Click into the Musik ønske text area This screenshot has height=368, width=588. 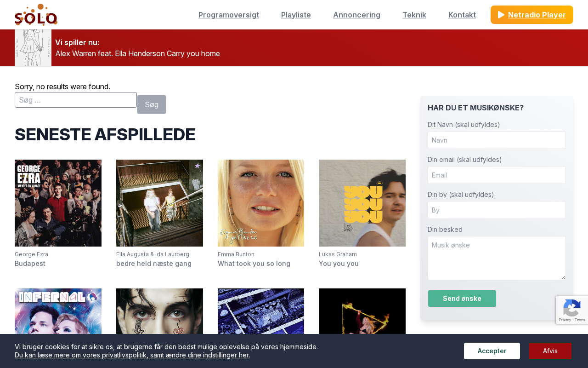tap(497, 258)
